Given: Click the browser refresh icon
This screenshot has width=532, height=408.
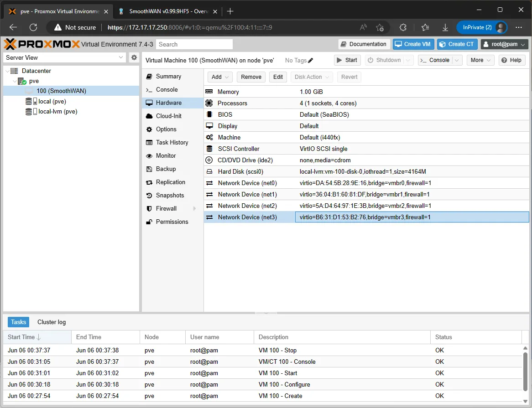Looking at the screenshot, I should (x=33, y=27).
